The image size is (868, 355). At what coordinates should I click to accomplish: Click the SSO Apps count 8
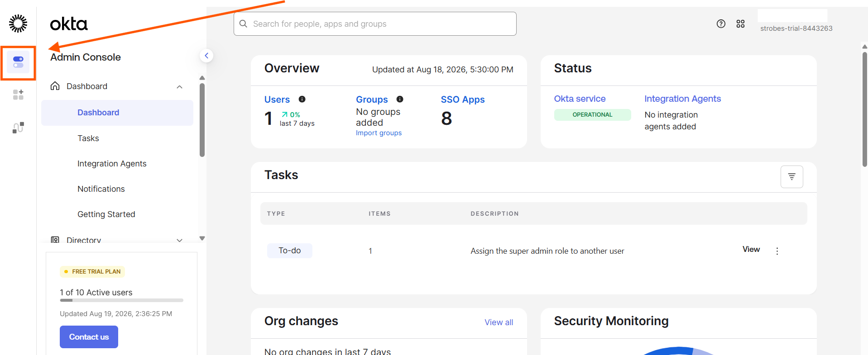tap(446, 118)
